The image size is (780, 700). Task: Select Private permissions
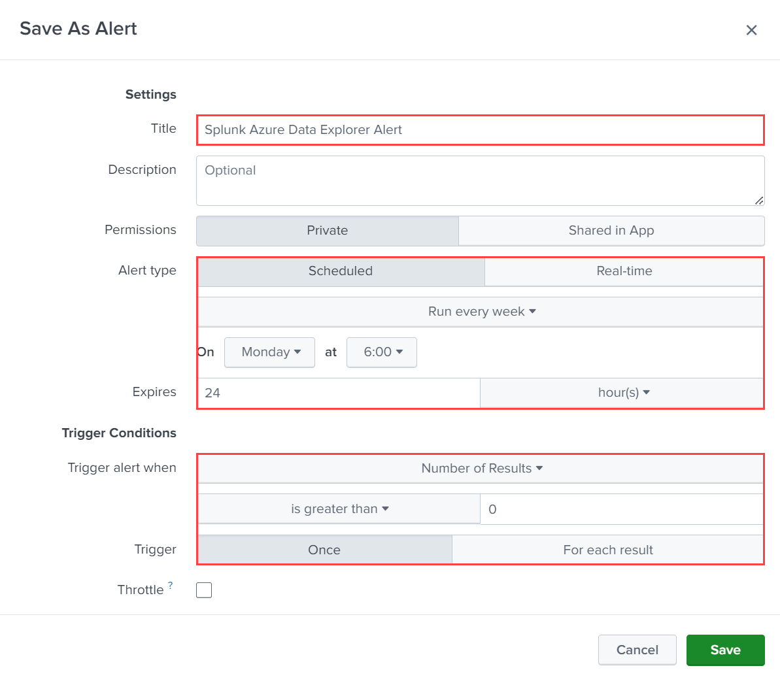(x=327, y=231)
